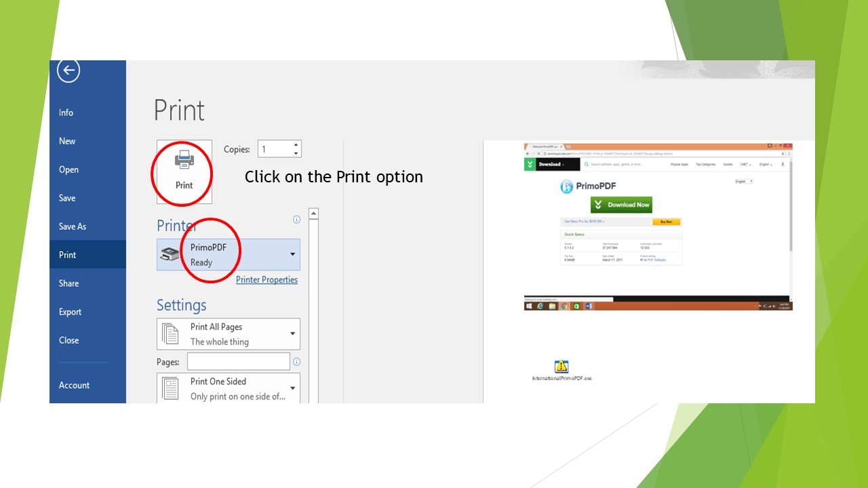This screenshot has width=868, height=488.
Task: Click the settings scrollbar up arrow
Action: coord(313,213)
